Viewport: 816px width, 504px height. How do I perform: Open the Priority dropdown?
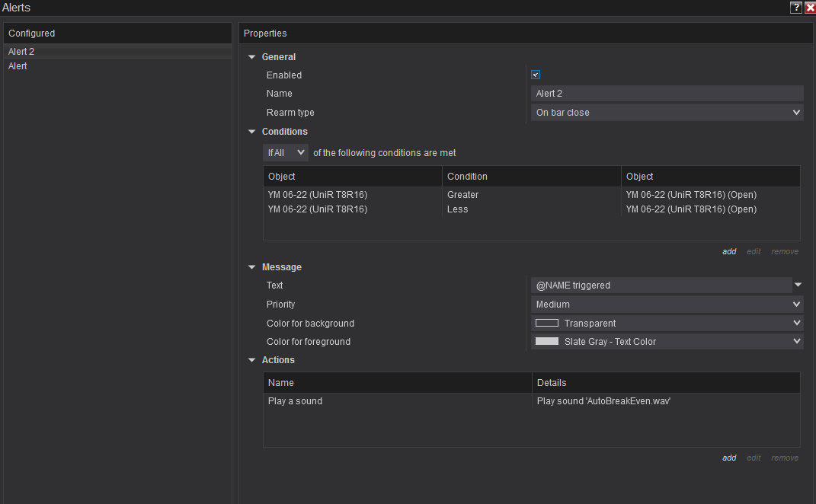click(667, 305)
